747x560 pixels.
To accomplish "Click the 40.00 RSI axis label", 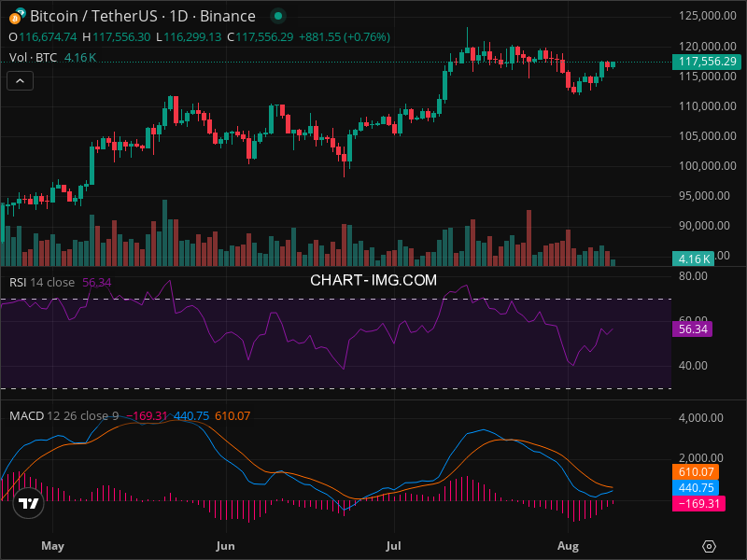I will coord(693,366).
